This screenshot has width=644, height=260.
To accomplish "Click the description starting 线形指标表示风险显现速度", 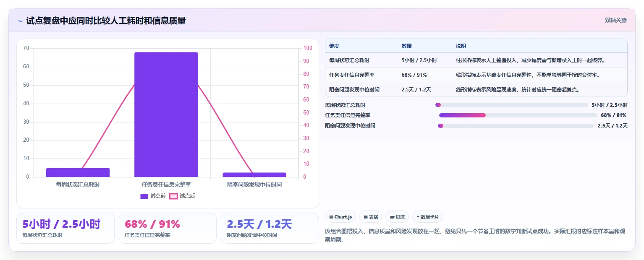I will click(518, 90).
